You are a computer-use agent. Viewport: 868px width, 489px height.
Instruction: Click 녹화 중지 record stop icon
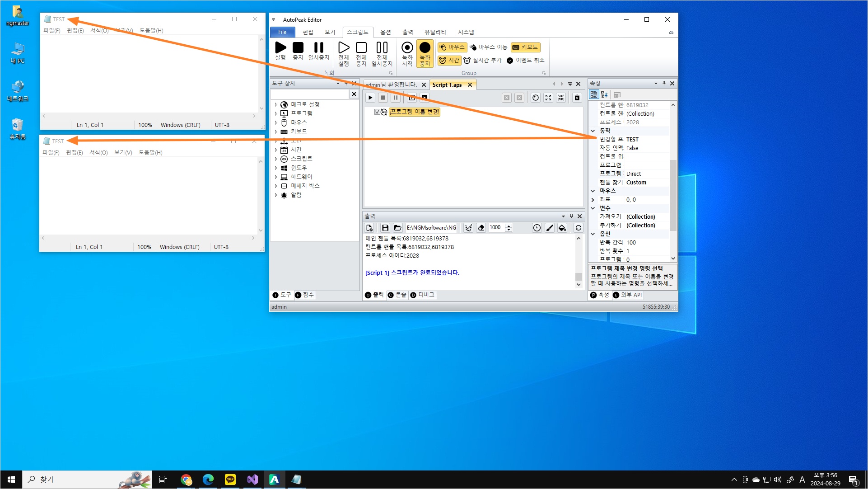click(425, 47)
